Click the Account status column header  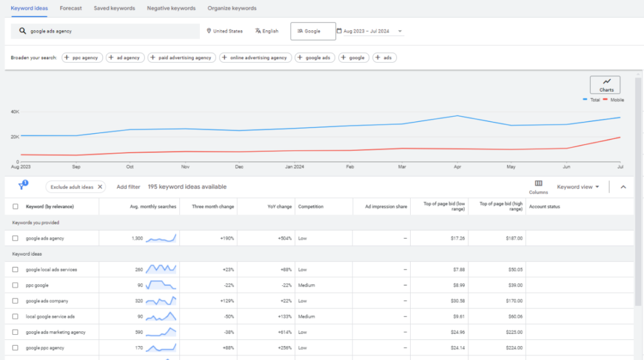[544, 207]
